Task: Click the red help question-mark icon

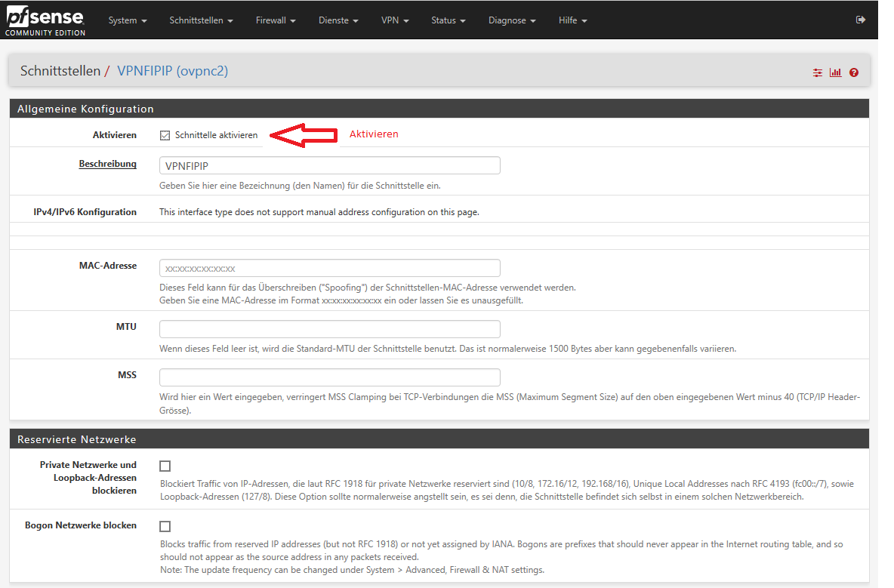Action: pos(854,72)
